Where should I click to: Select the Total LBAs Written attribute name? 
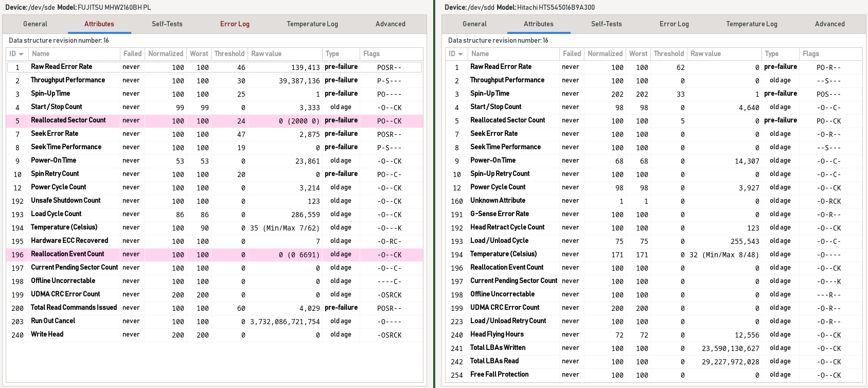point(498,348)
